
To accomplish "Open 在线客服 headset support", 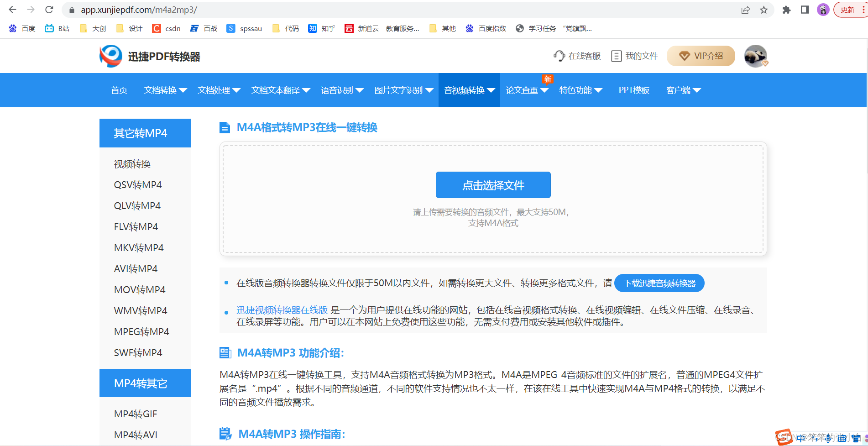I will point(577,56).
